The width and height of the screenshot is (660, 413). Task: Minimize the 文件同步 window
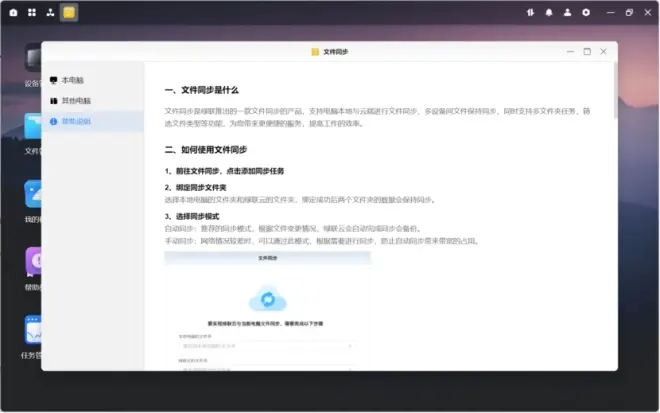(570, 51)
